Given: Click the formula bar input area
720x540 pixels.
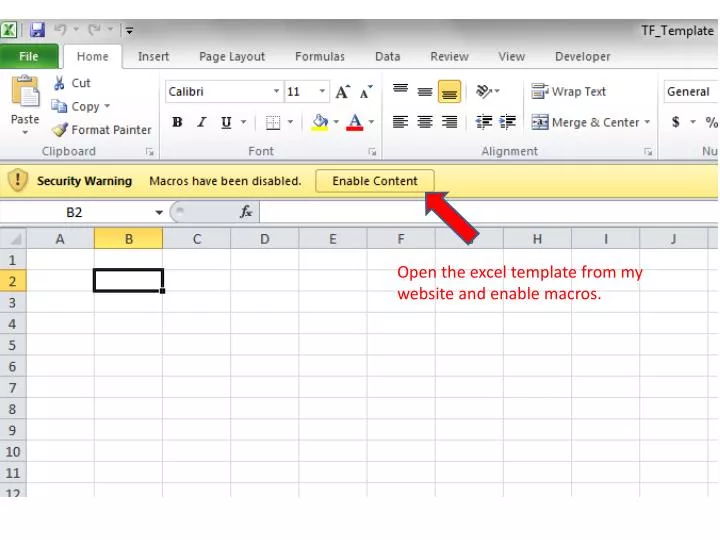Looking at the screenshot, I should coord(488,213).
